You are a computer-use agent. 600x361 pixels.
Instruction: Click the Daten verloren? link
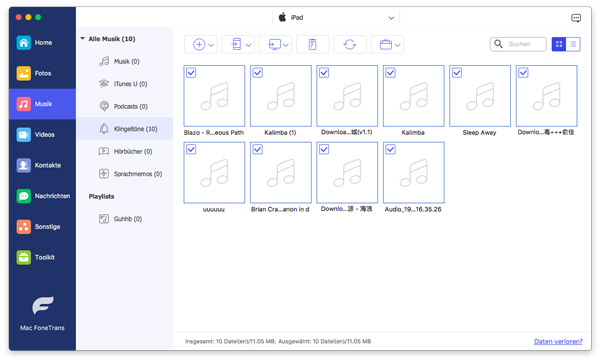click(x=558, y=341)
